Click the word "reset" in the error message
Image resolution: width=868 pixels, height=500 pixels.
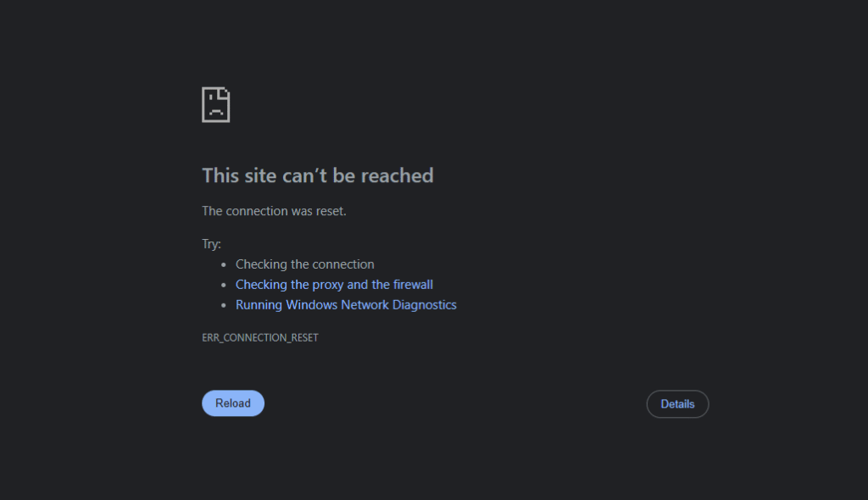tap(330, 211)
